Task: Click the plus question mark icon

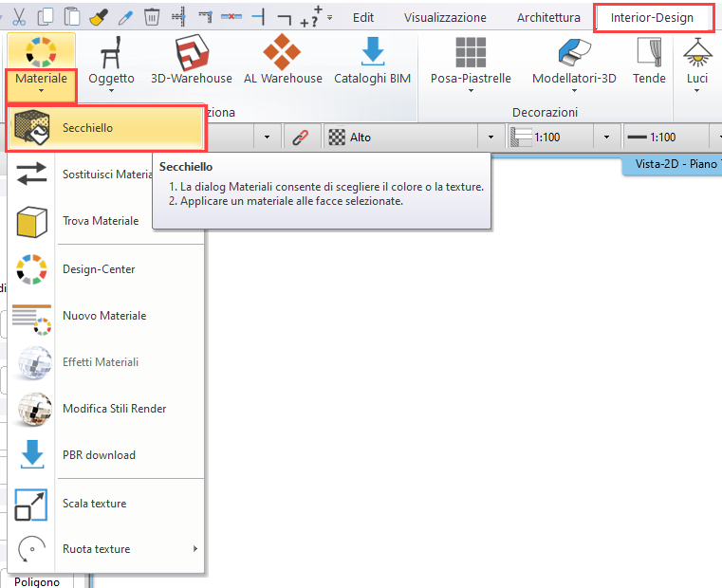Action: 311,17
